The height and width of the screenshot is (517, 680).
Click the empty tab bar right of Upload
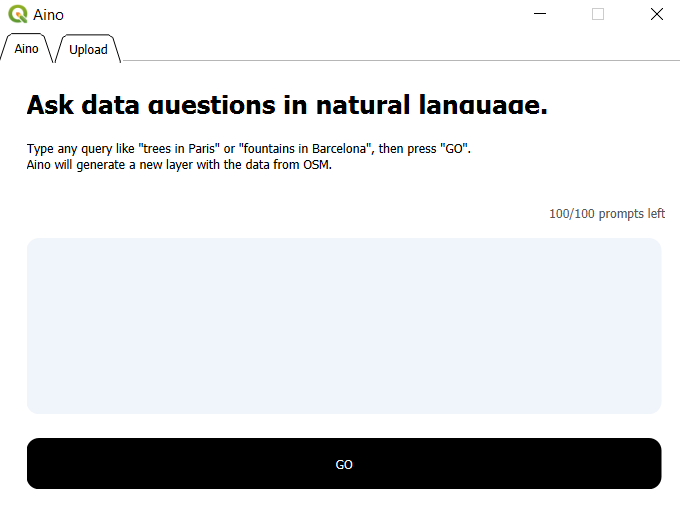click(400, 48)
